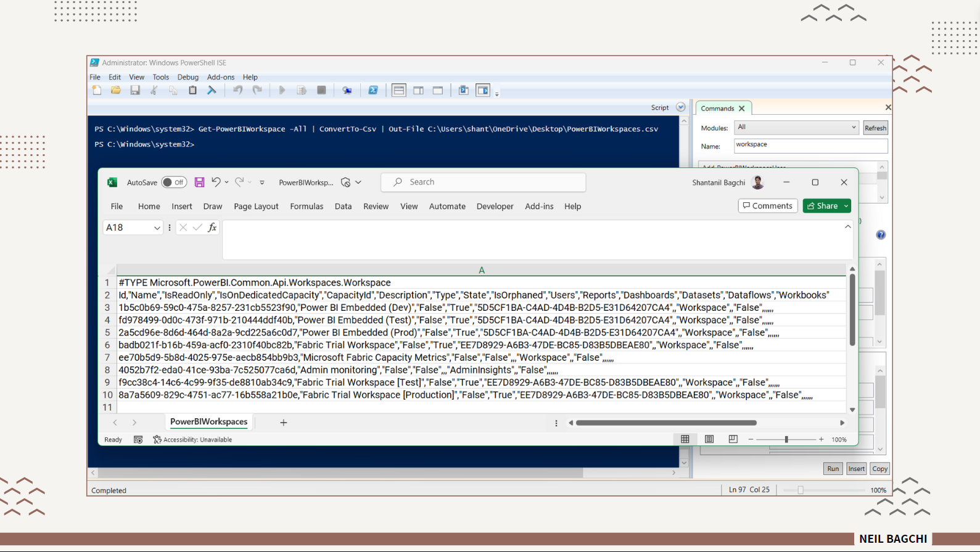Show script pane maximized layout icon
This screenshot has width=980, height=552.
coord(438,91)
